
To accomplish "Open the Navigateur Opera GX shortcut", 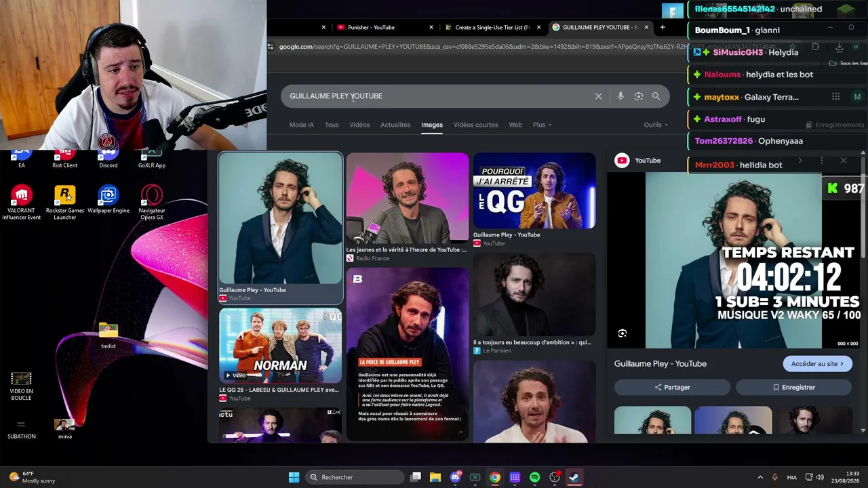I will pyautogui.click(x=152, y=203).
